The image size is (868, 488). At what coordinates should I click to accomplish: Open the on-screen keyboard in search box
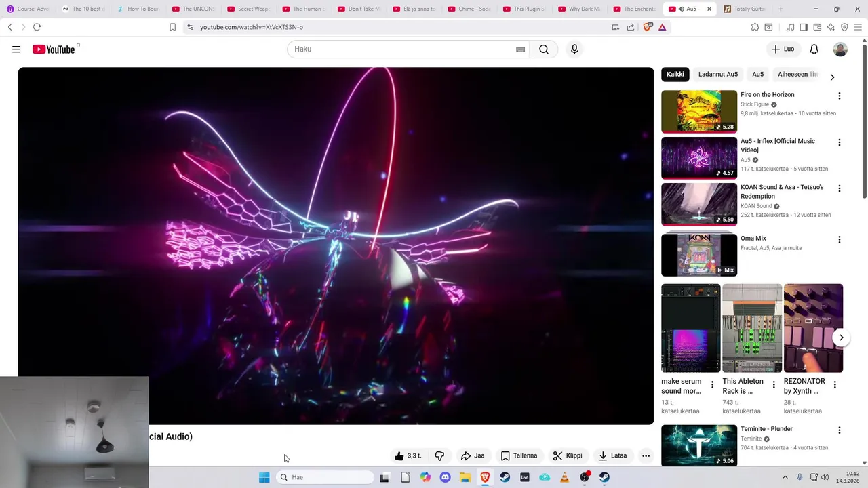(x=520, y=49)
